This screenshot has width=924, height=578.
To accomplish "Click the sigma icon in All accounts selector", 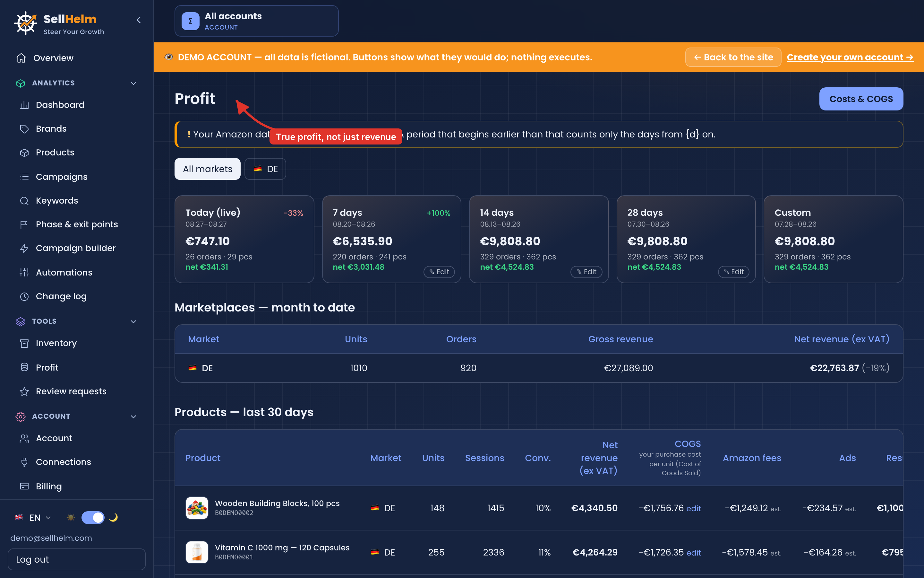I will [191, 22].
